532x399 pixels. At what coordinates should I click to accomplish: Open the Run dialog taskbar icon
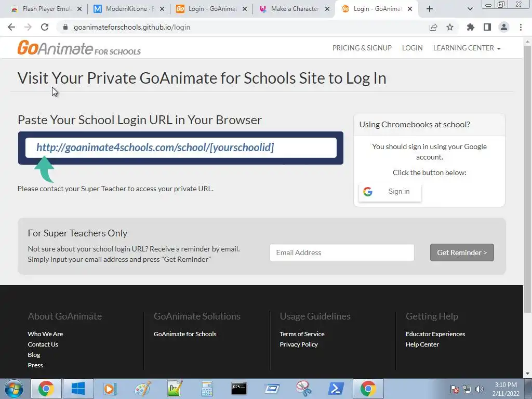271,389
